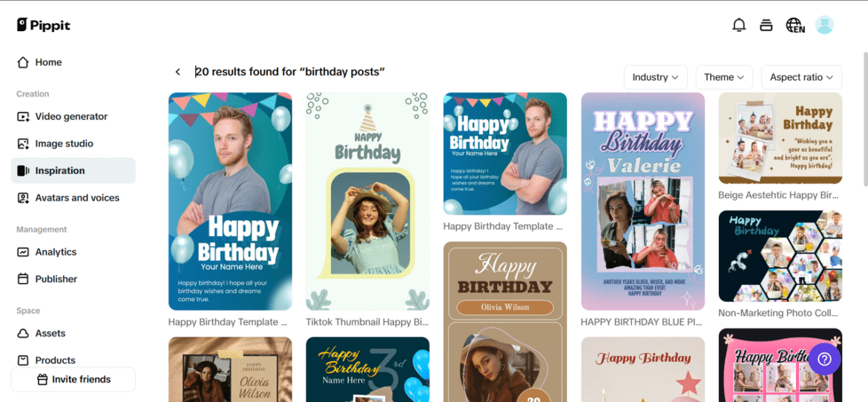Click the Invite friends button
The height and width of the screenshot is (402, 868).
coord(73,379)
